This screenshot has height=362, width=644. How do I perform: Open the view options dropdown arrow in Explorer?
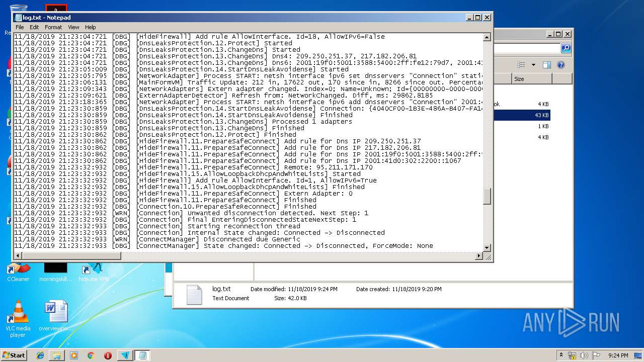[533, 65]
